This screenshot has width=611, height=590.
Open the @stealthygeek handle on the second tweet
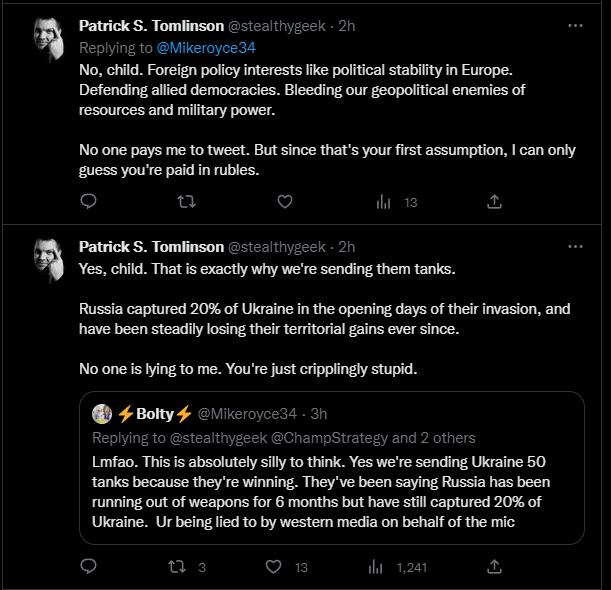tap(277, 247)
